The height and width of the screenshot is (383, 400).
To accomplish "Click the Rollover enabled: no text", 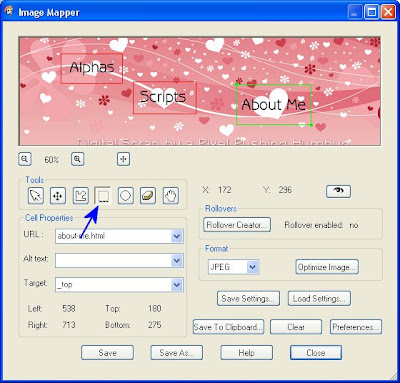I will pos(321,225).
